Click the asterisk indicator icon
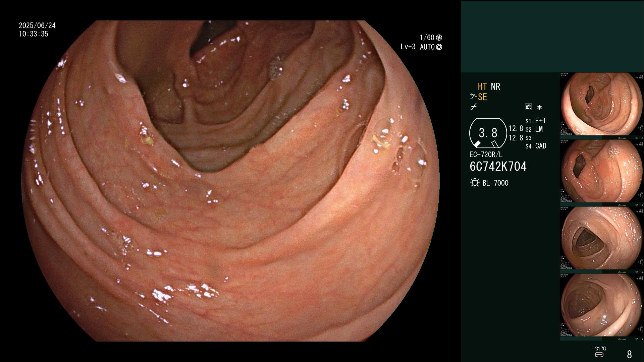 (539, 108)
